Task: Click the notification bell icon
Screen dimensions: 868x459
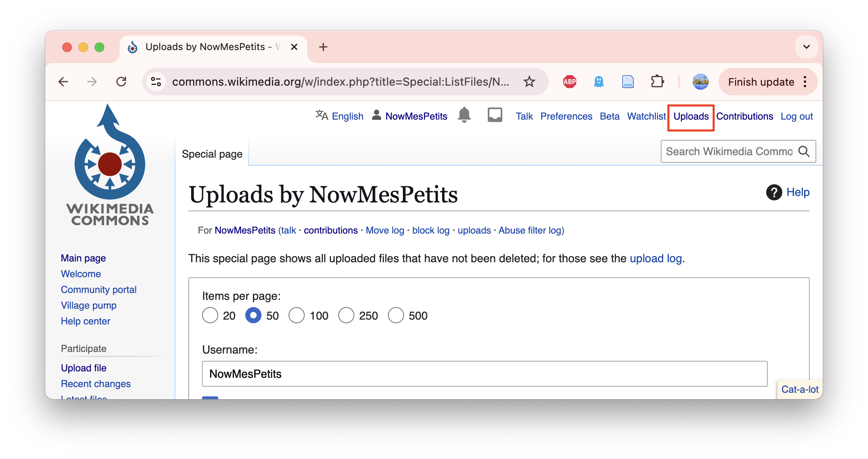Action: coord(464,116)
